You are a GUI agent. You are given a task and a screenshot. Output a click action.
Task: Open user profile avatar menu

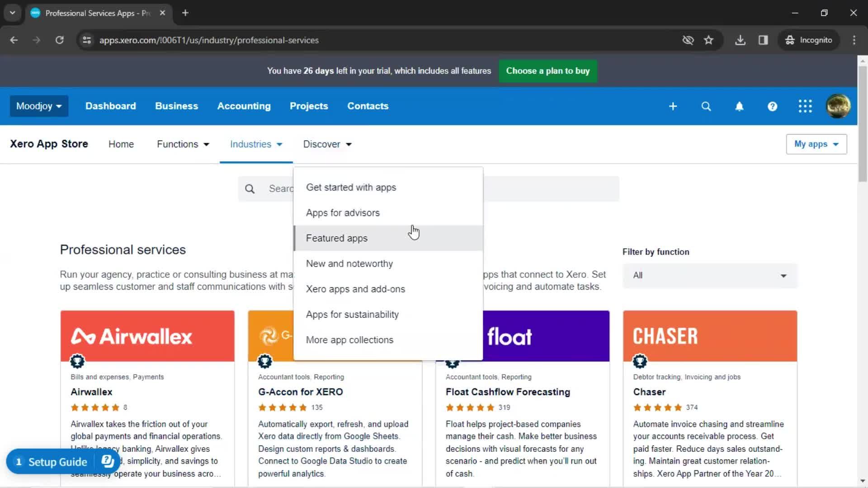click(x=838, y=106)
